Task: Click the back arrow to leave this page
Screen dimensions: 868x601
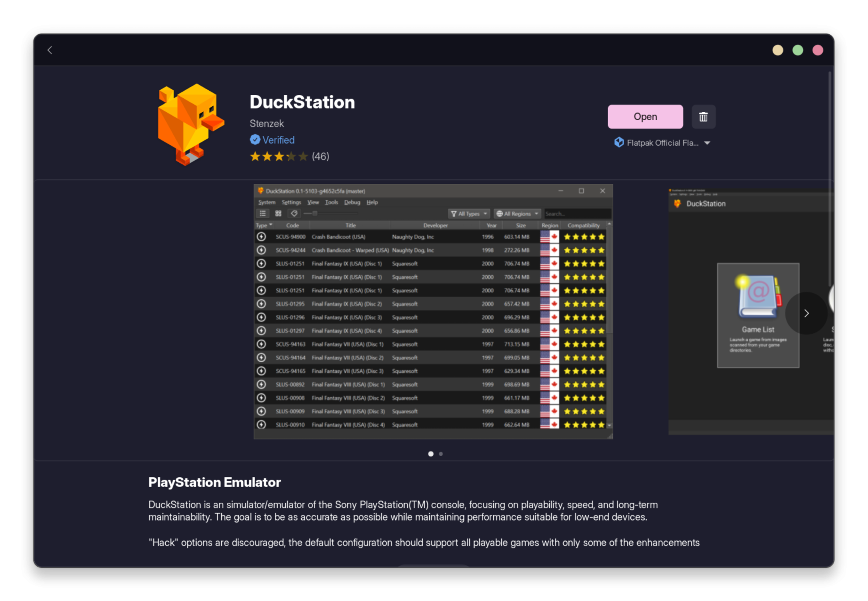Action: click(50, 50)
